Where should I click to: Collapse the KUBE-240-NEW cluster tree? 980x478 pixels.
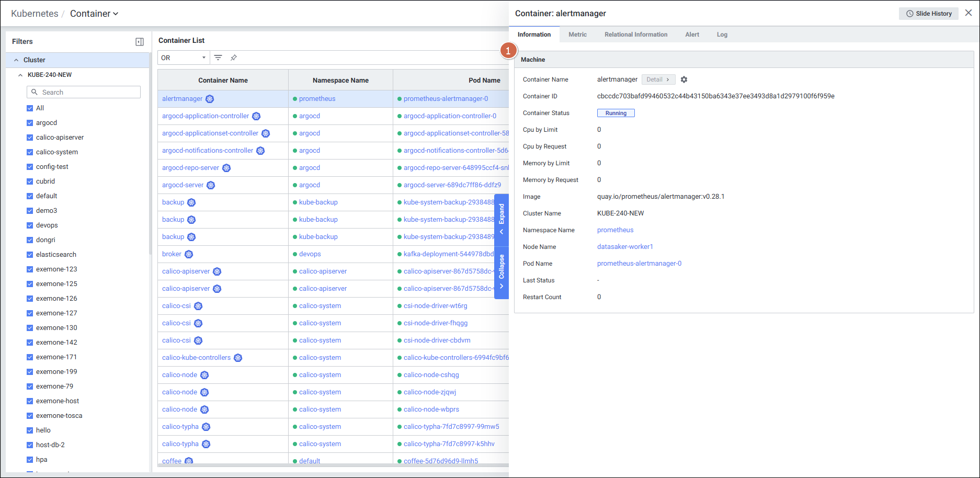pos(20,75)
